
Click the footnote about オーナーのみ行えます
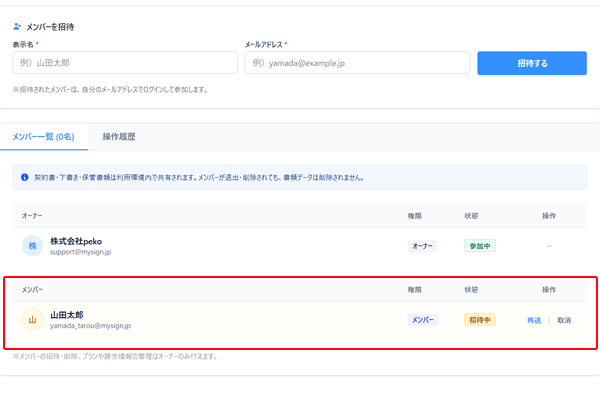[x=115, y=356]
